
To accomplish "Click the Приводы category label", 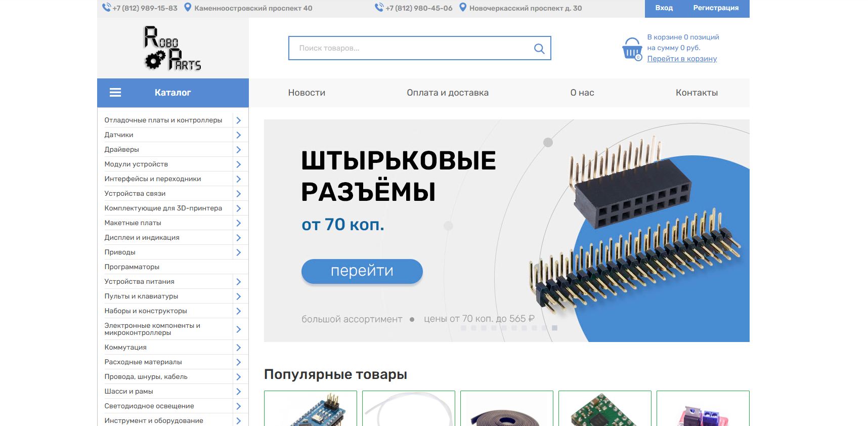I will click(120, 252).
